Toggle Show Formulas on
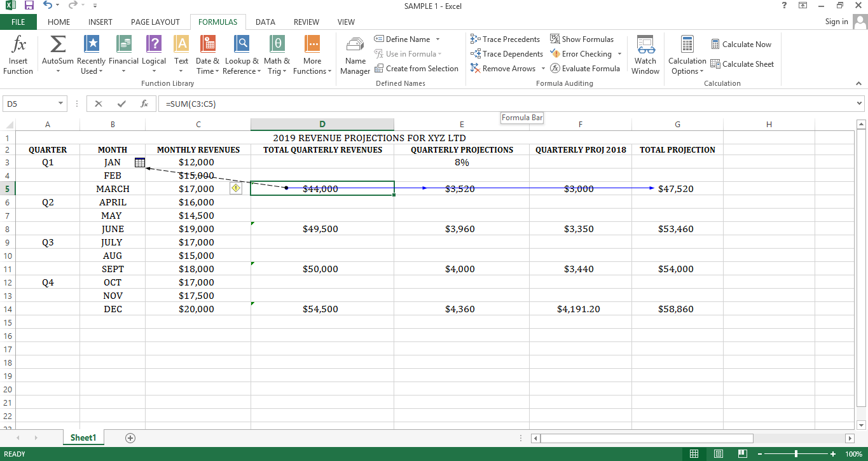Viewport: 868px width, 461px height. [x=582, y=39]
